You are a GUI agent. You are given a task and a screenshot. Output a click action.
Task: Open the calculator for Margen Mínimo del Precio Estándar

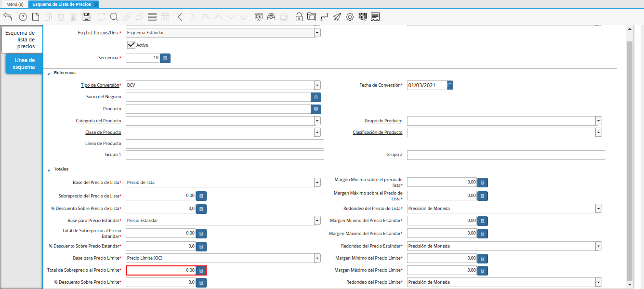[x=483, y=221]
